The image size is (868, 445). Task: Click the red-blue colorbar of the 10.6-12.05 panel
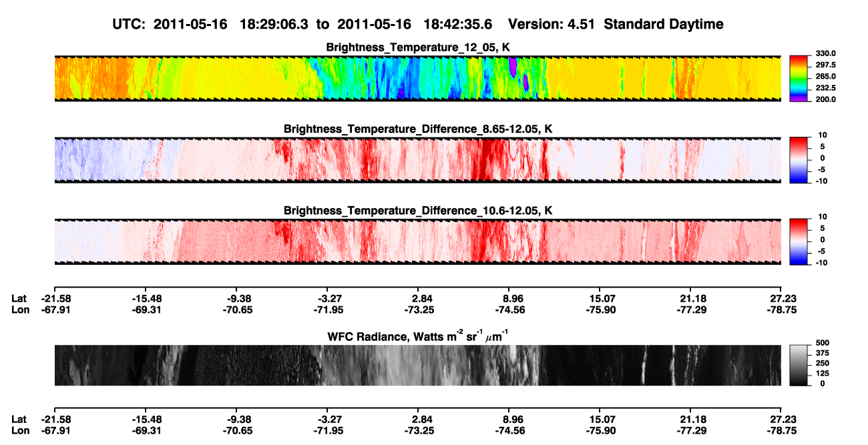[799, 242]
